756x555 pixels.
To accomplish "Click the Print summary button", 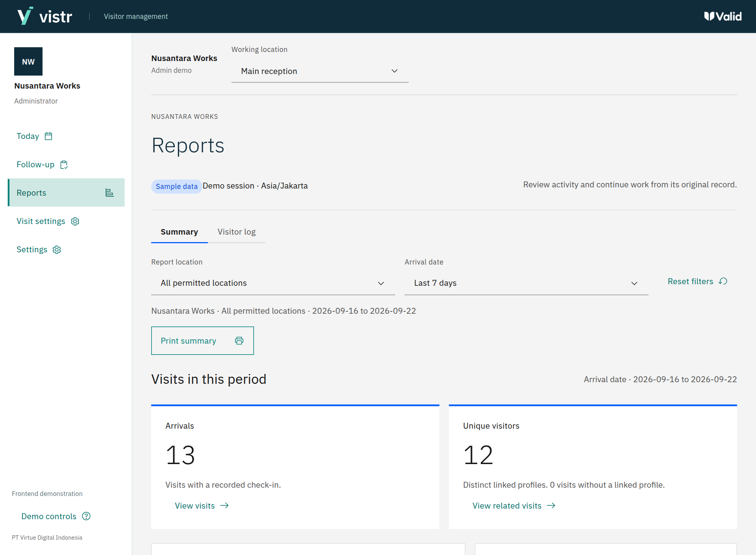I will (202, 340).
